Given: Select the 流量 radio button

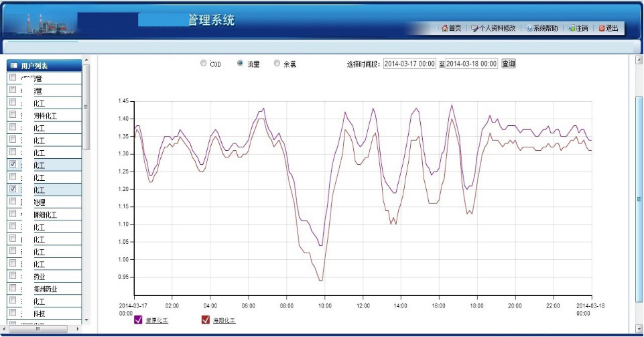Looking at the screenshot, I should [241, 64].
